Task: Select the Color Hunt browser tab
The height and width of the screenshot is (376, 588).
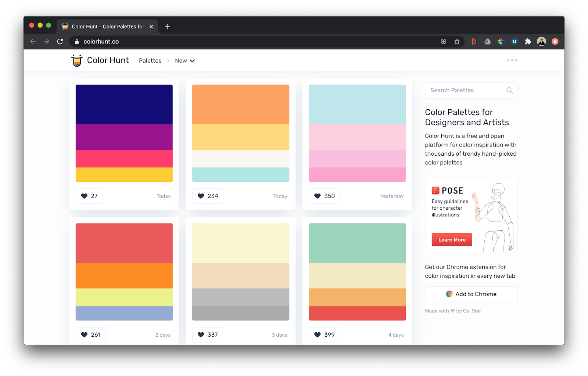Action: (107, 26)
